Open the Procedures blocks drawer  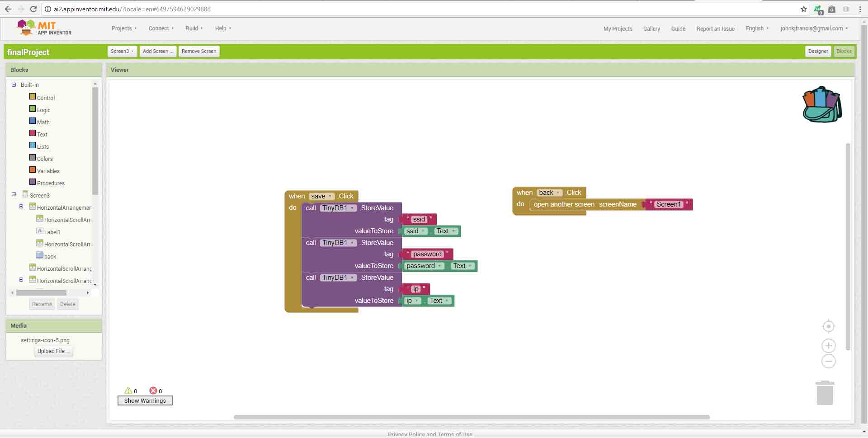(x=51, y=183)
